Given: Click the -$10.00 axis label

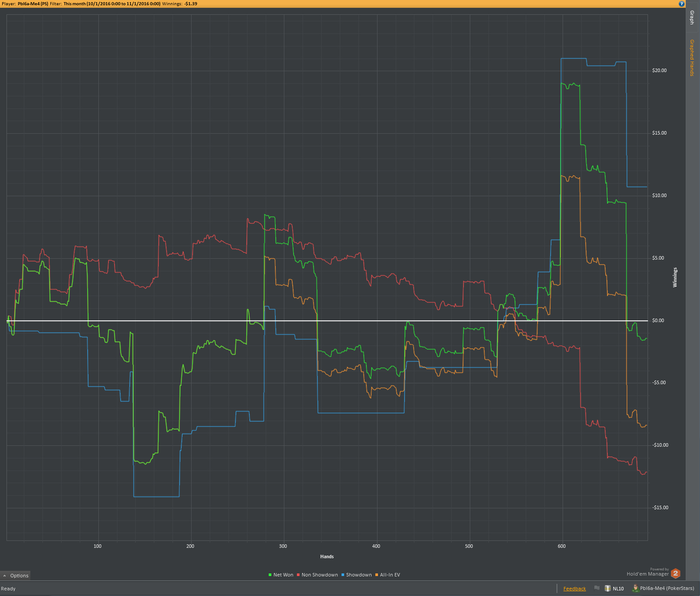Looking at the screenshot, I should pos(660,445).
